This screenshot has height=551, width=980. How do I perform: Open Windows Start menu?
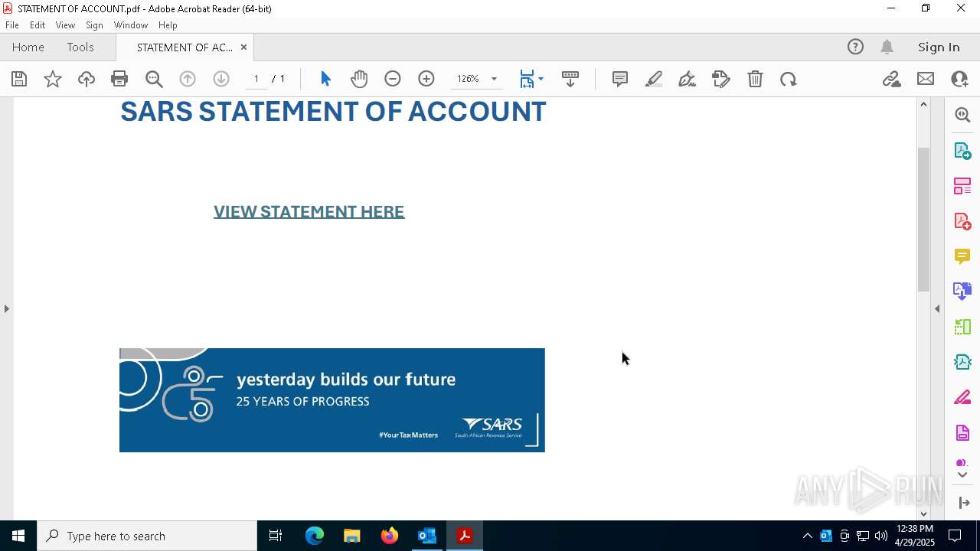pos(18,536)
